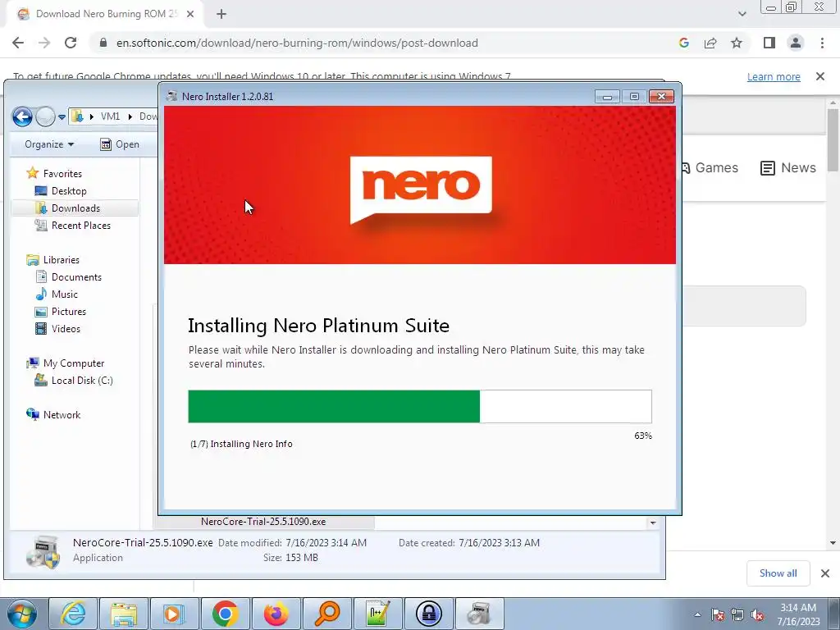Select Local Disk (C:)
The image size is (840, 630).
coord(82,381)
